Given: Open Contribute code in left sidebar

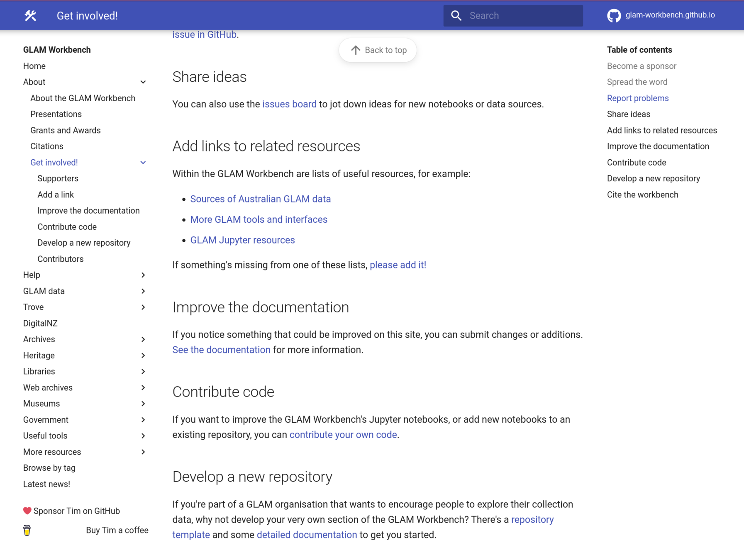Looking at the screenshot, I should 67,227.
